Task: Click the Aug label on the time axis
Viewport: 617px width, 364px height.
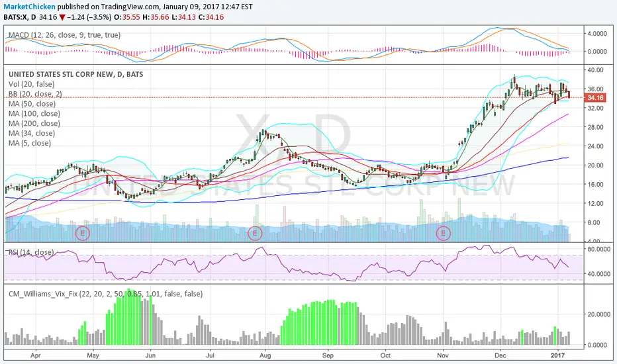Action: (265, 355)
